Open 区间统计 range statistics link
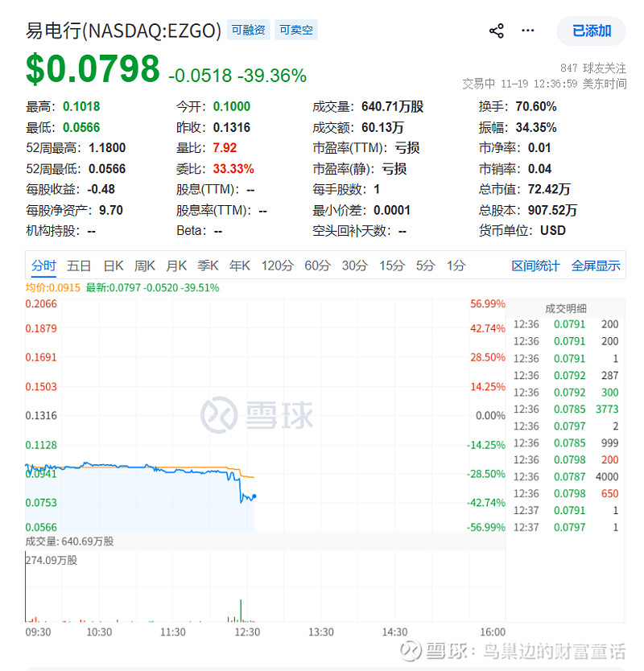The height and width of the screenshot is (671, 644). (x=535, y=266)
